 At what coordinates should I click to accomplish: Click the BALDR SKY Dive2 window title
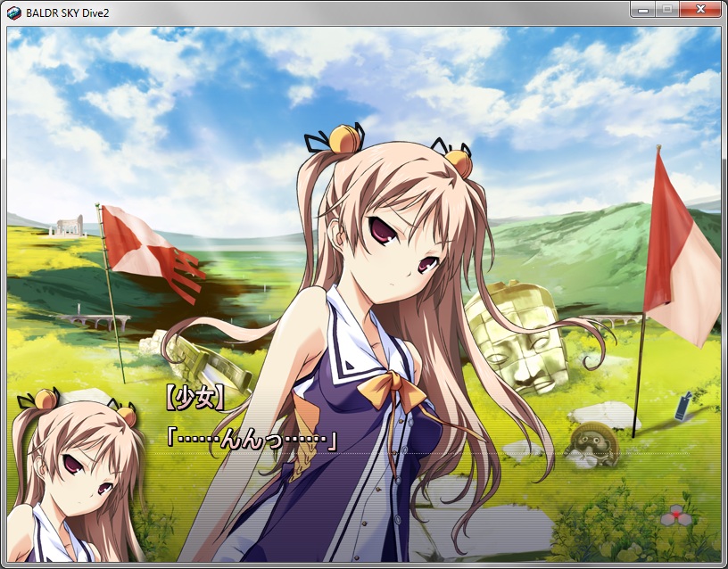click(x=67, y=13)
